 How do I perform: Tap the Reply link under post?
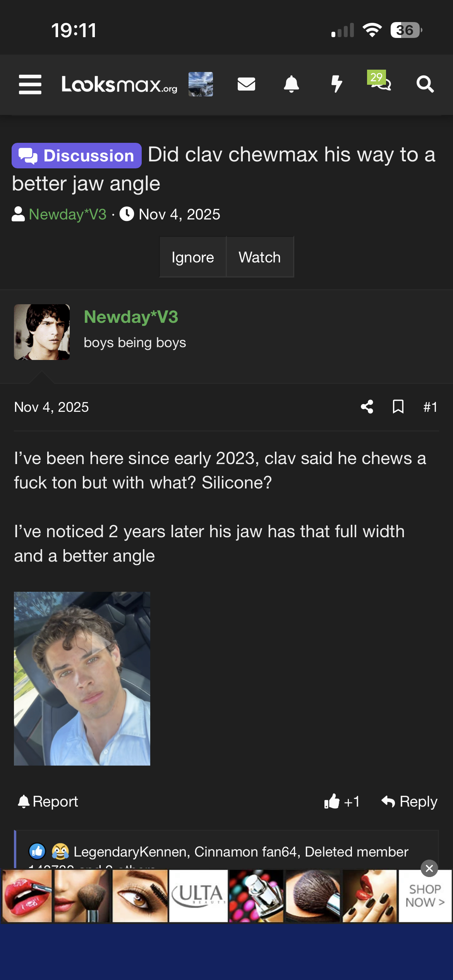(x=409, y=802)
